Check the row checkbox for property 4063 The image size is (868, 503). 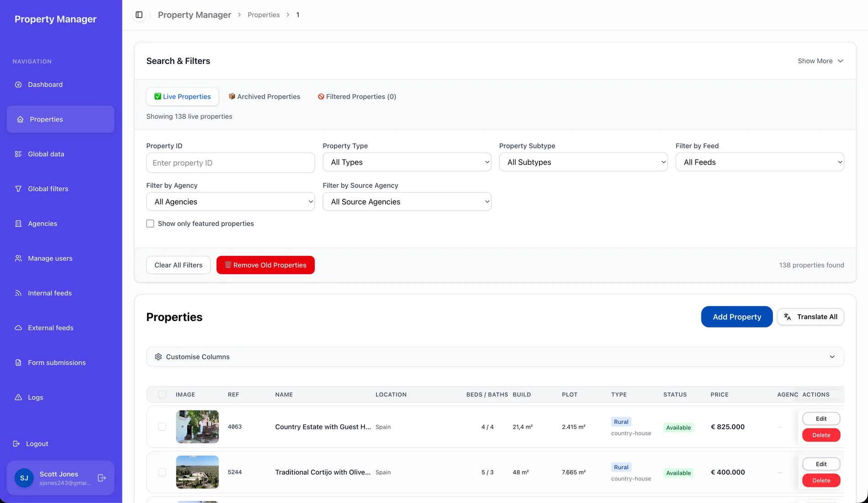[162, 427]
